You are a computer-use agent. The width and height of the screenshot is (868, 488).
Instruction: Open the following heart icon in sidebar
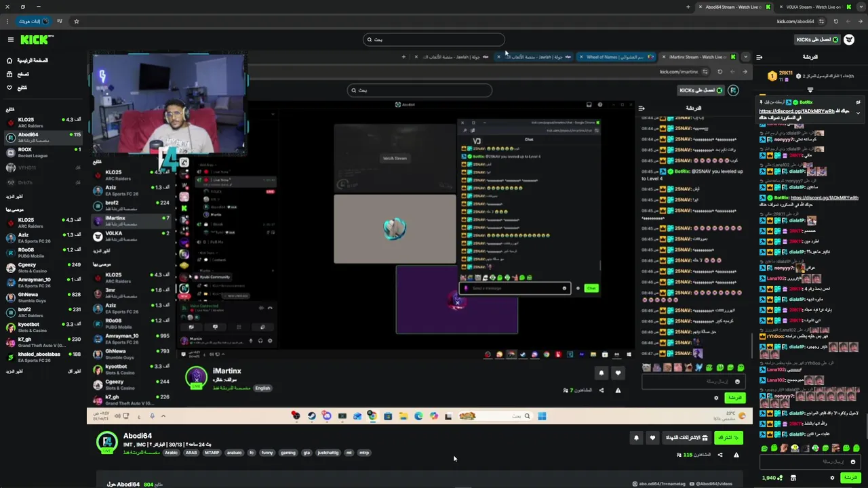(x=9, y=87)
